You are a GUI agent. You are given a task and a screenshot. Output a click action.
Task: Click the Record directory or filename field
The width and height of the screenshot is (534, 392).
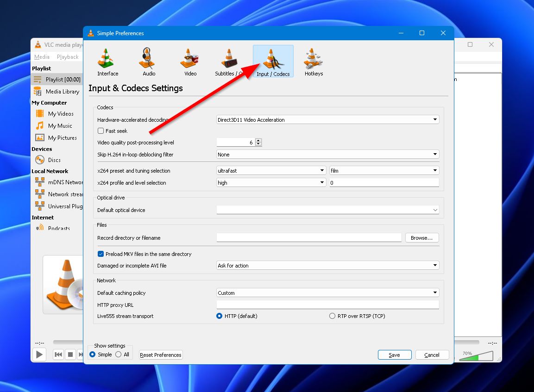point(309,237)
